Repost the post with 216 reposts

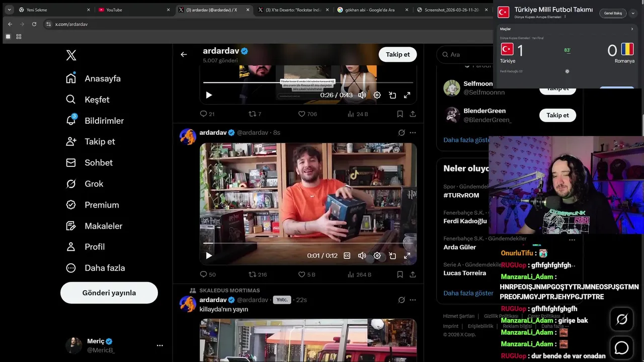258,275
